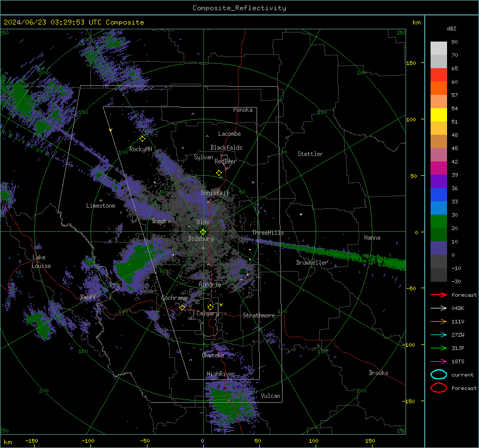Click the RedDeer city label
Screen dimensions: 479x448
[226, 161]
